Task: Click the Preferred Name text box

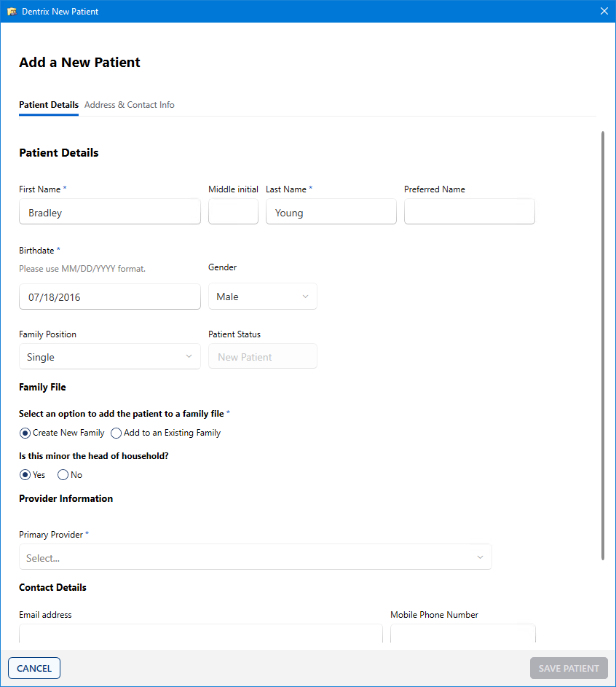Action: coord(469,212)
